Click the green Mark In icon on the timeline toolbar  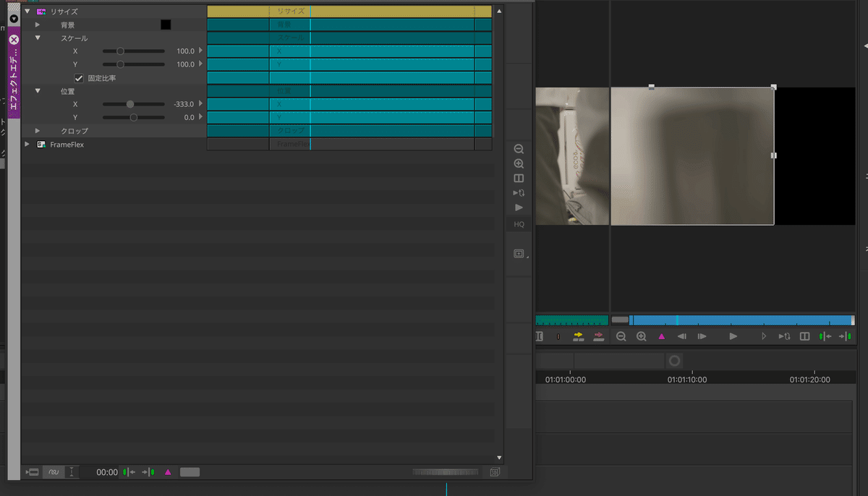tap(825, 335)
